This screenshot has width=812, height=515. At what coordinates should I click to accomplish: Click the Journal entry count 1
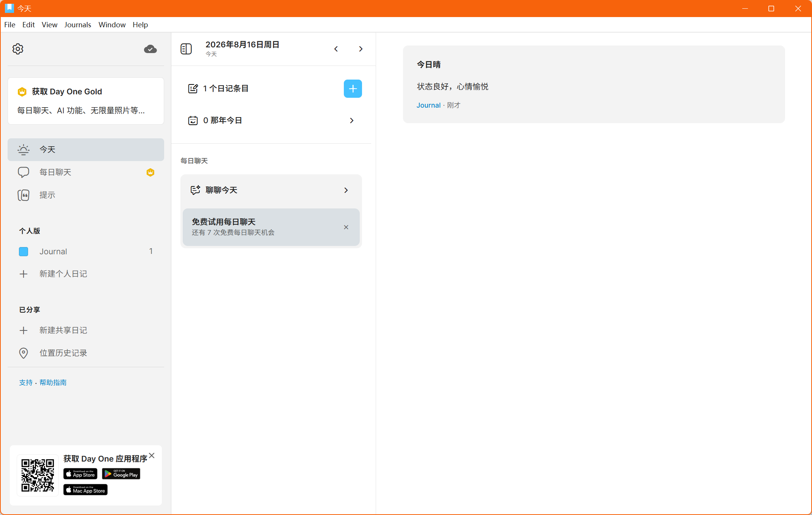pos(151,251)
